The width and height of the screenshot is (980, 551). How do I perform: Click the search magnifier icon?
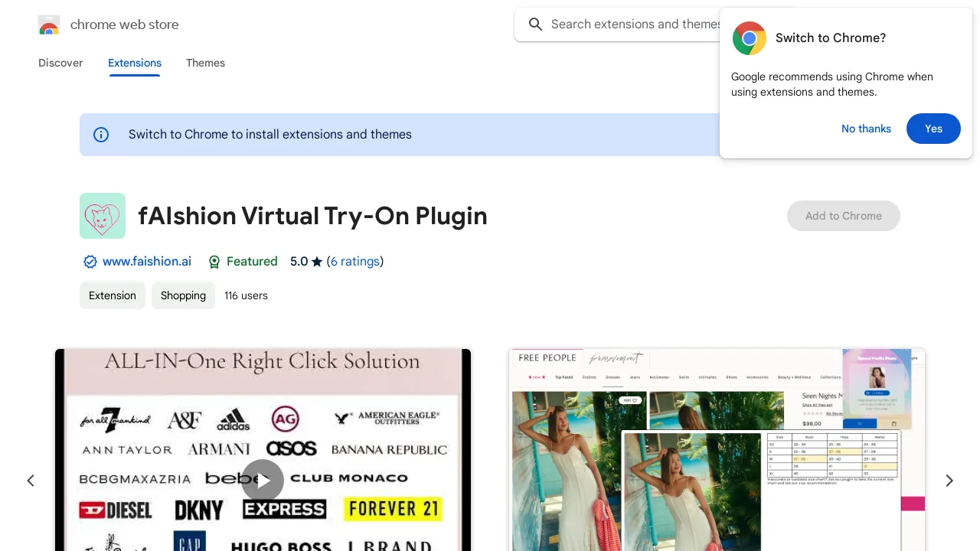[x=535, y=24]
